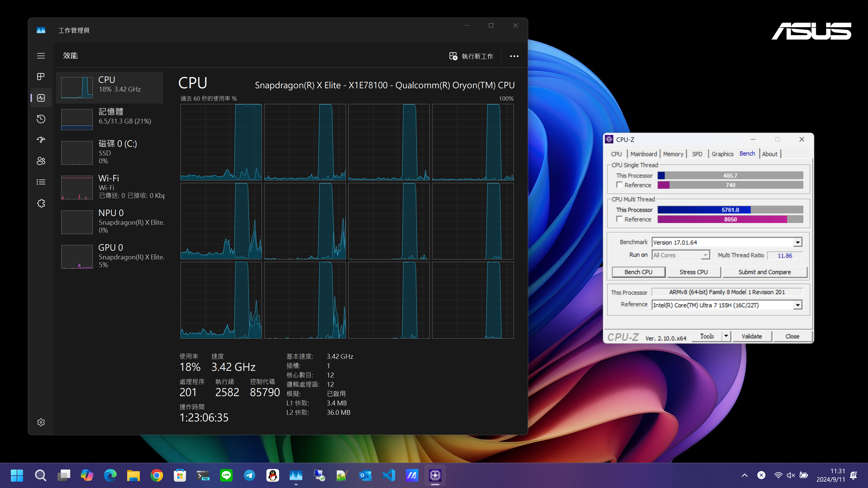868x488 pixels.
Task: Click the three-dot more options button
Action: [514, 56]
